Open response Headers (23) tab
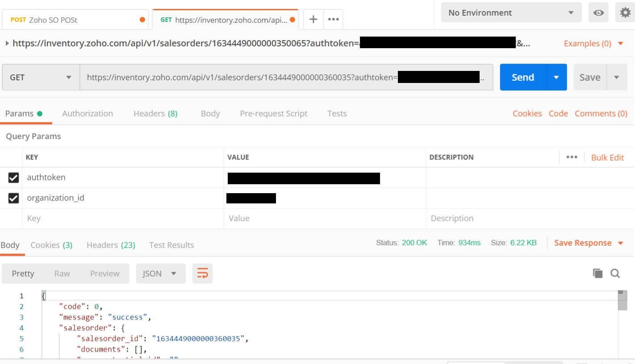The image size is (635, 364). [111, 245]
